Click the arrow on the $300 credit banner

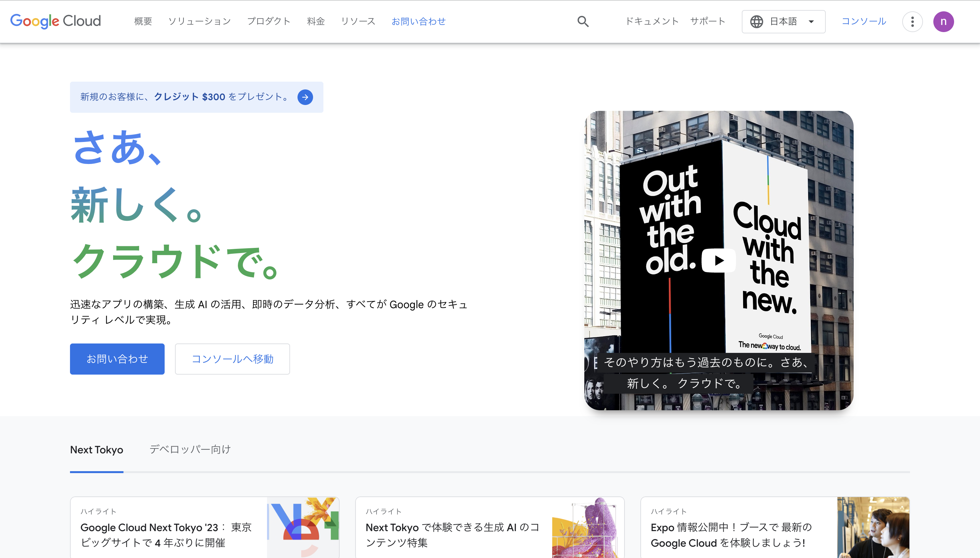point(305,97)
